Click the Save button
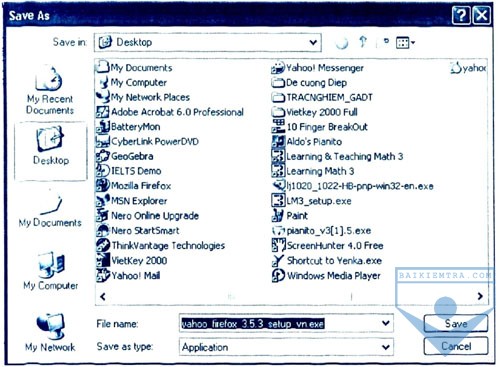 [x=456, y=323]
